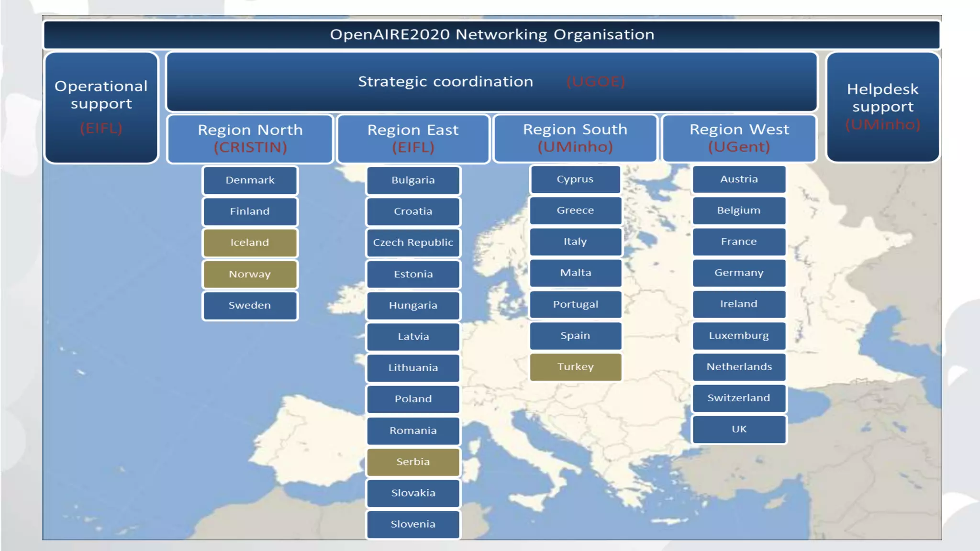Click the Region South (UMinho) box
This screenshot has width=980, height=551.
tap(575, 138)
